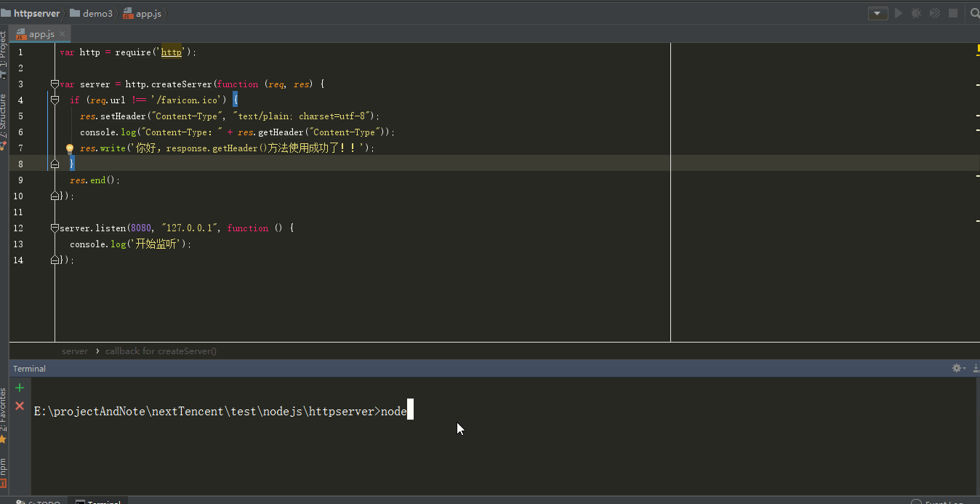Image resolution: width=980 pixels, height=504 pixels.
Task: Toggle the Structure tool window sidebar tab
Action: [x=4, y=116]
